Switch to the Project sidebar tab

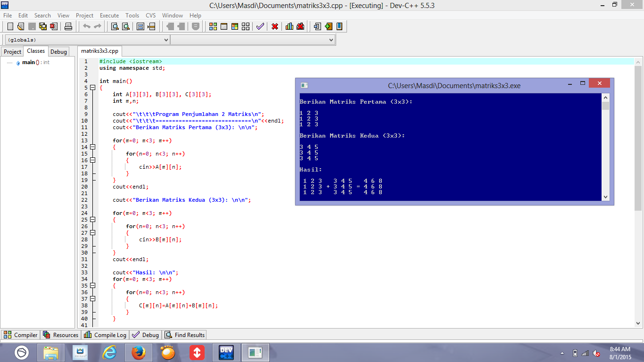(x=12, y=52)
